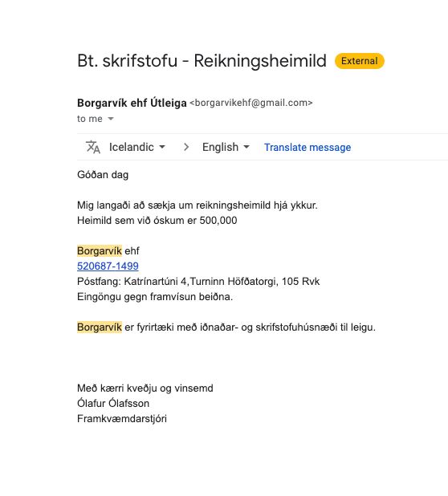448x496 pixels.
Task: Click the Framkvæmdarstjóri job title
Action: click(122, 418)
